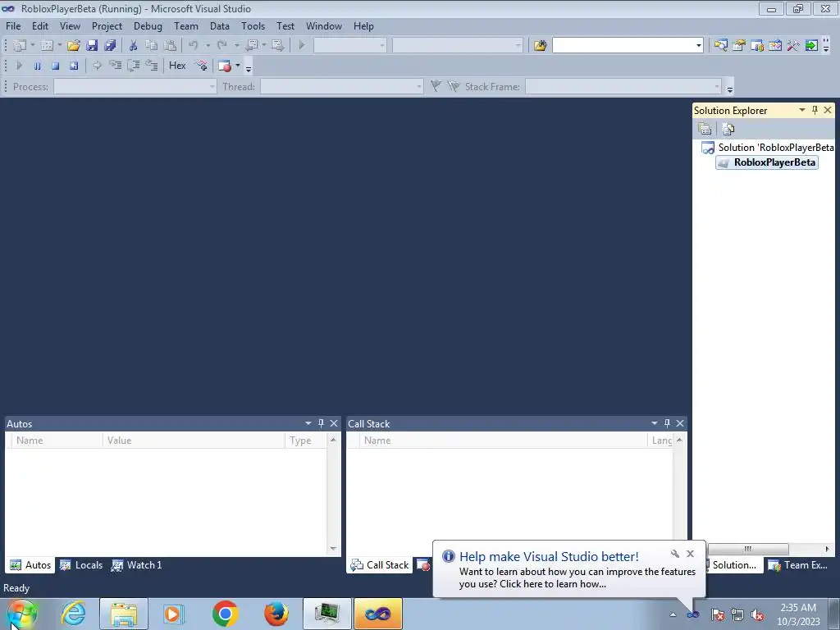Screen dimensions: 840x630
Task: Pause debugging with Break All icon
Action: (x=37, y=66)
